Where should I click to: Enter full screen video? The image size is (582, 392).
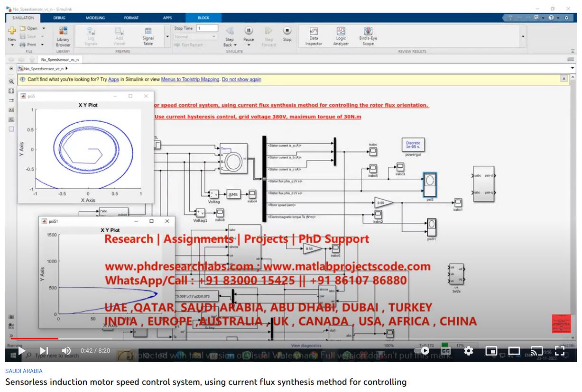pos(559,351)
